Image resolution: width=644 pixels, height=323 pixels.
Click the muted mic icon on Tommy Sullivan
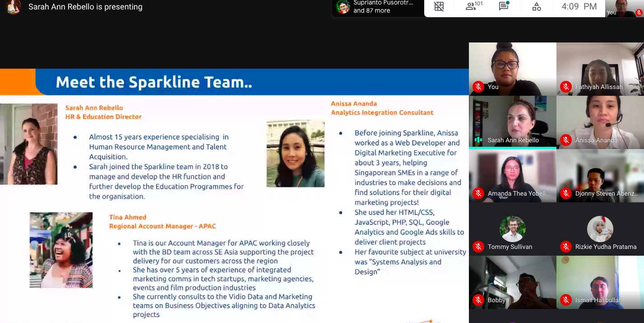(x=478, y=247)
